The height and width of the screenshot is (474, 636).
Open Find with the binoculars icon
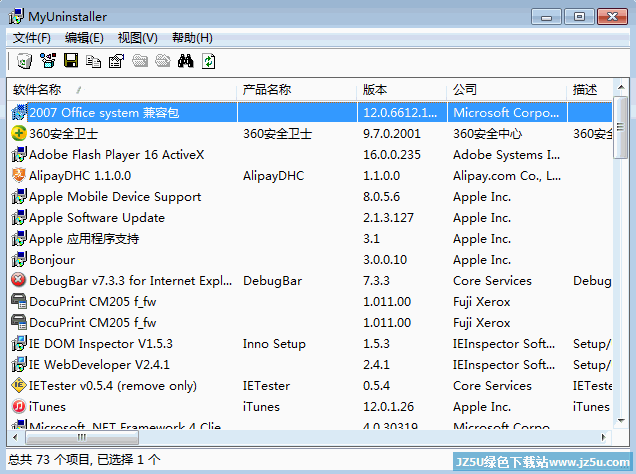coord(186,61)
